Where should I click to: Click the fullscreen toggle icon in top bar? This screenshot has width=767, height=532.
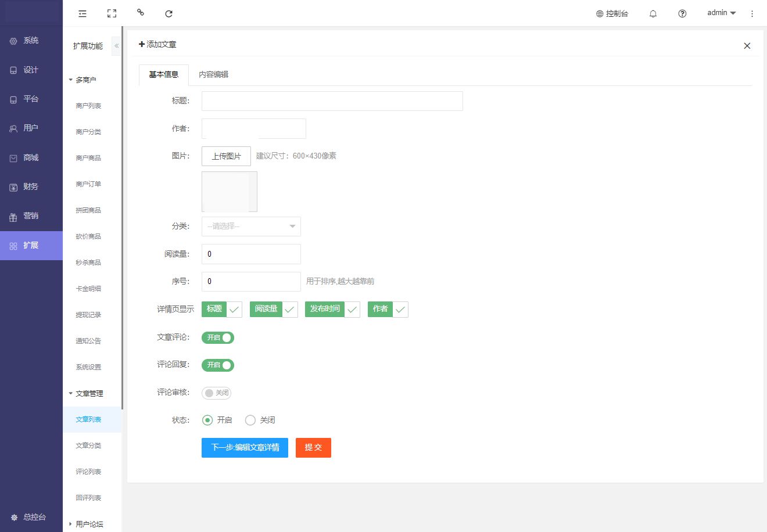coord(112,13)
